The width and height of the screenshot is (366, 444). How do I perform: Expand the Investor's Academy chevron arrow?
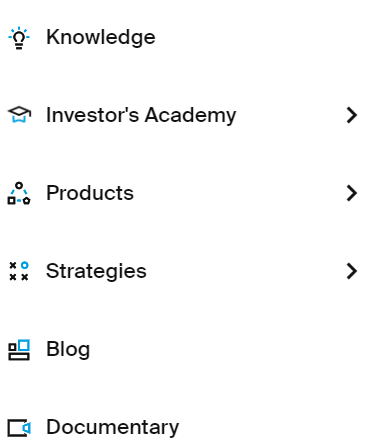[x=352, y=115]
